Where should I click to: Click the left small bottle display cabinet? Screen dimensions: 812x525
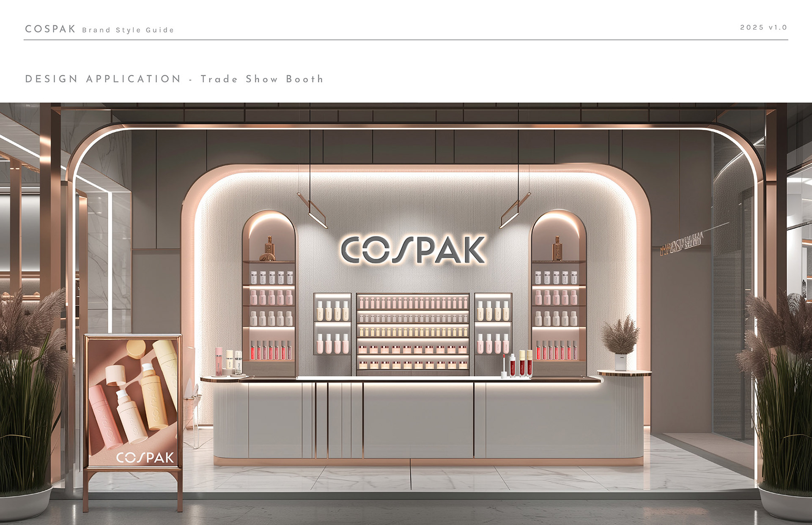click(x=332, y=324)
